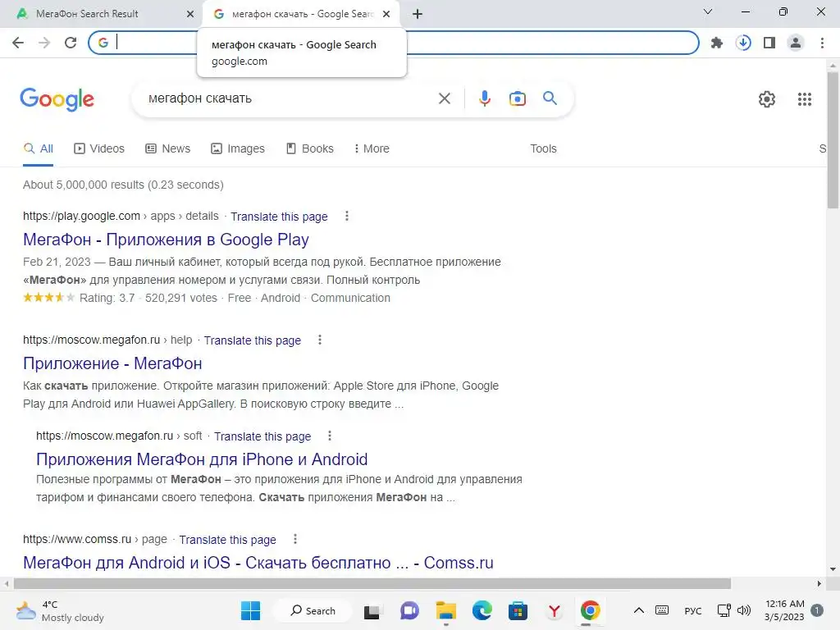Click the forward navigation arrow

pyautogui.click(x=44, y=43)
